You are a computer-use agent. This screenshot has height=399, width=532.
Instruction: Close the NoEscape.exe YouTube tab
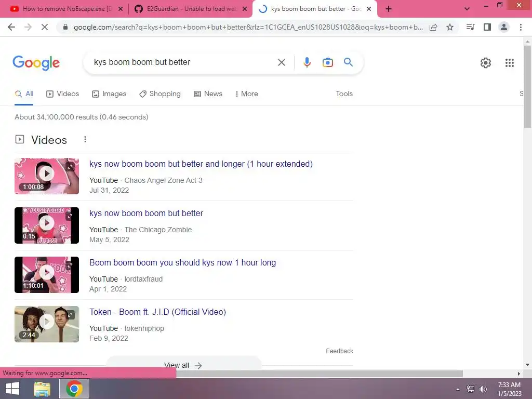(121, 9)
